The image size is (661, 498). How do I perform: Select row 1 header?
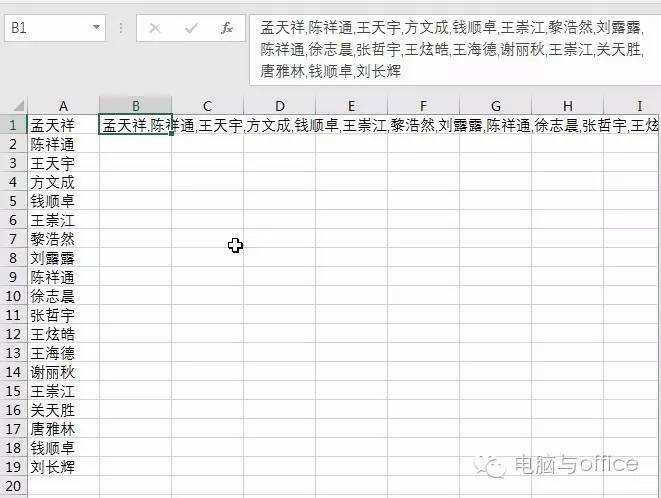13,125
